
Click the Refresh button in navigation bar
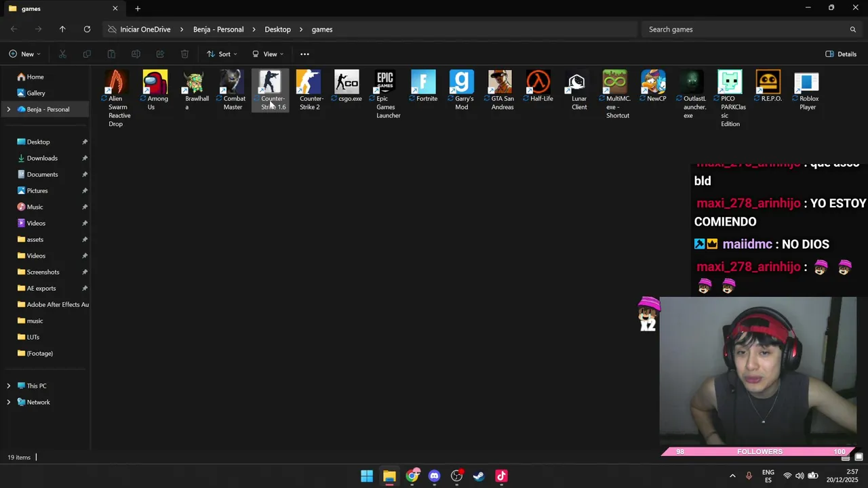(x=87, y=29)
